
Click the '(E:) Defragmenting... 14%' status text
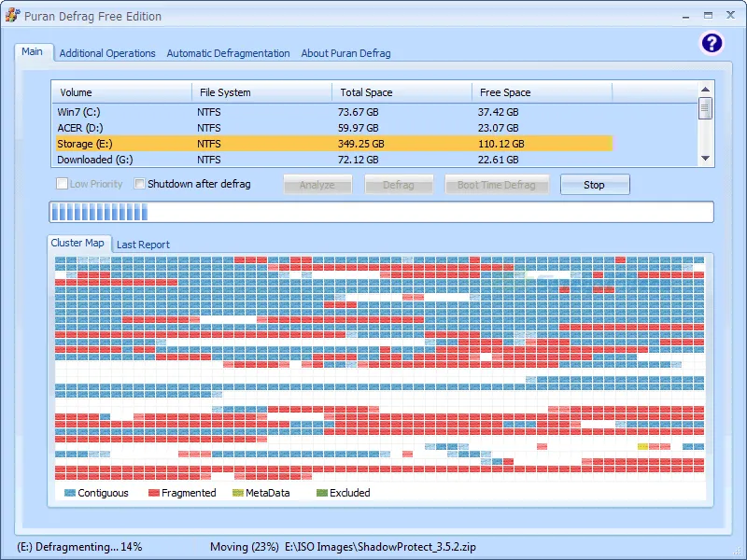click(79, 547)
